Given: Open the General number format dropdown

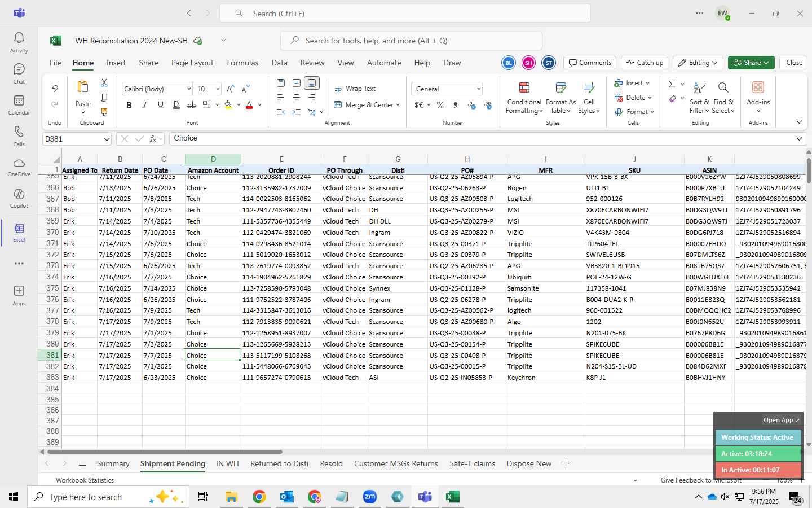Looking at the screenshot, I should click(x=479, y=89).
